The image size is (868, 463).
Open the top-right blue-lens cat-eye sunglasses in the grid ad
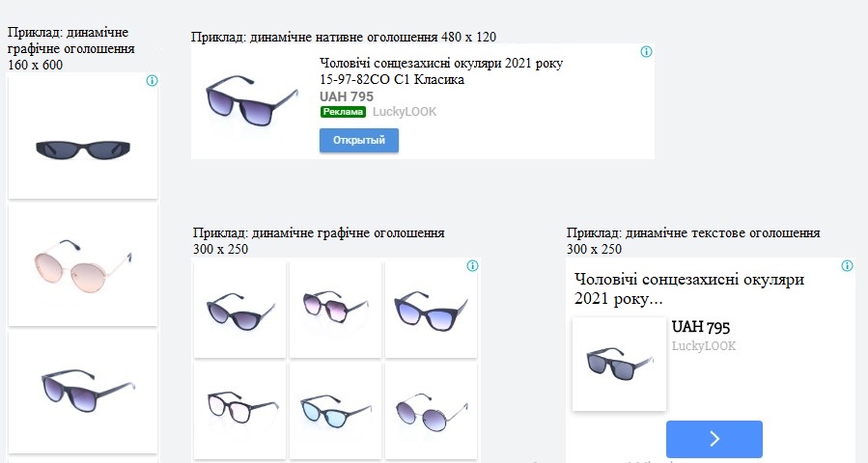pos(432,310)
